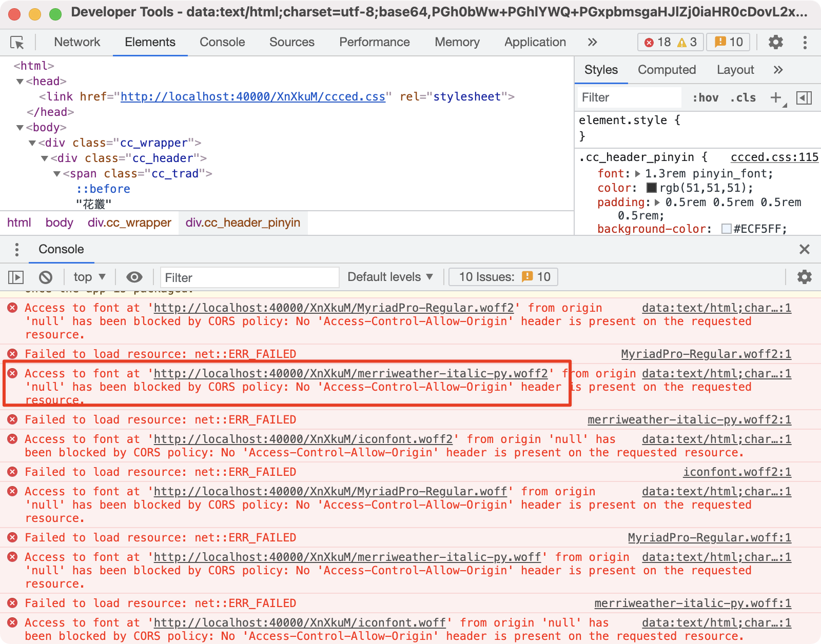Switch to the Network tab

pyautogui.click(x=77, y=42)
